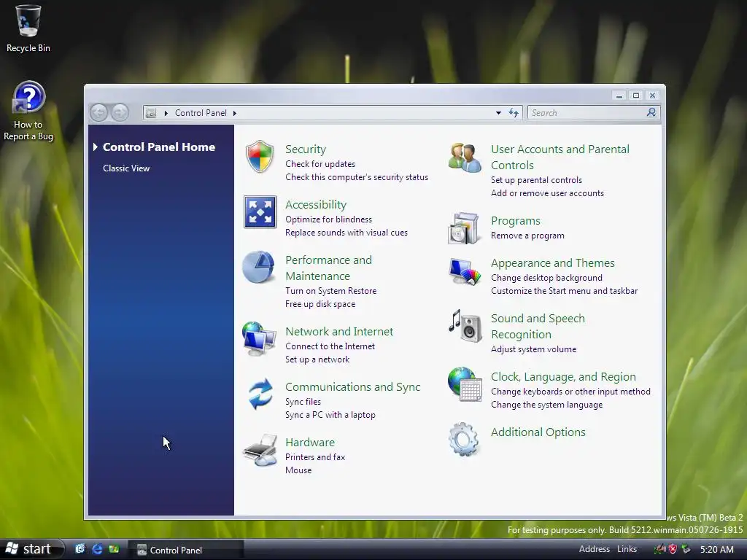Click Check this computer's security status
The width and height of the screenshot is (747, 560).
pos(356,177)
